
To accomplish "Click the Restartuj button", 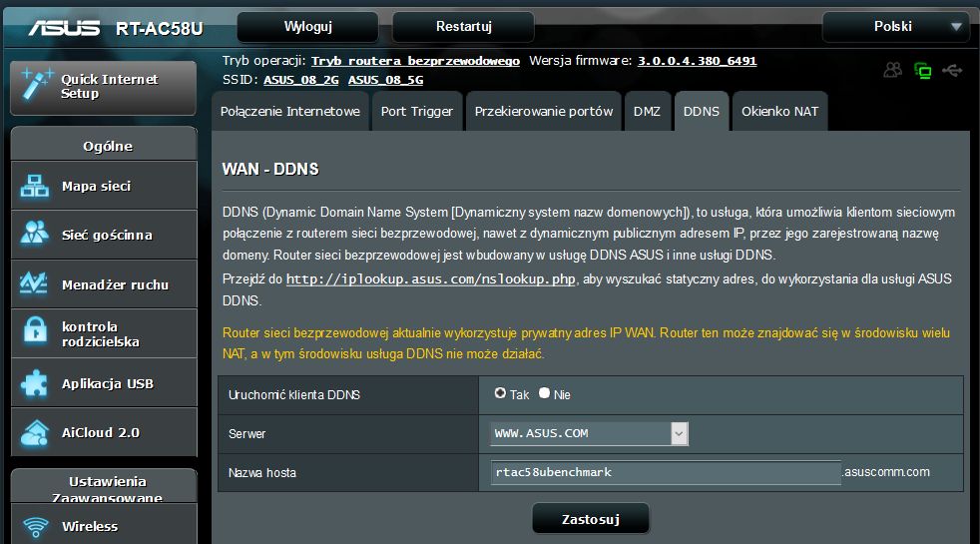I will point(463,27).
